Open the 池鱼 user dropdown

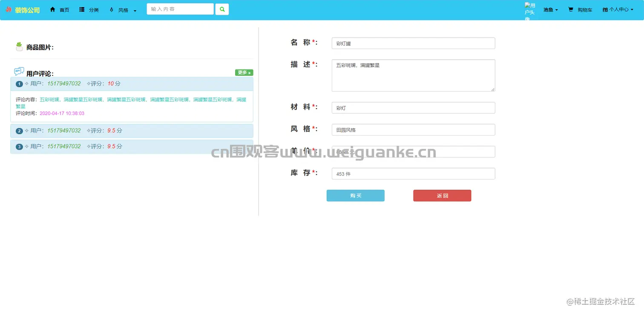551,10
